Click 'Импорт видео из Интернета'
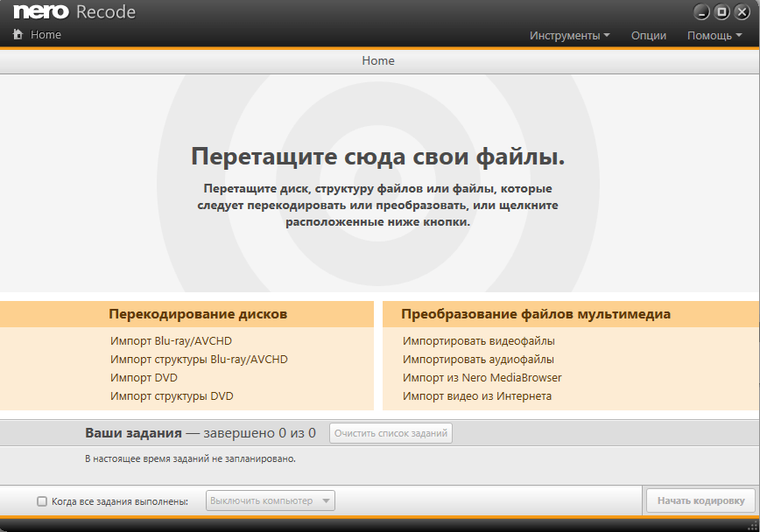This screenshot has width=760, height=532. [x=477, y=396]
